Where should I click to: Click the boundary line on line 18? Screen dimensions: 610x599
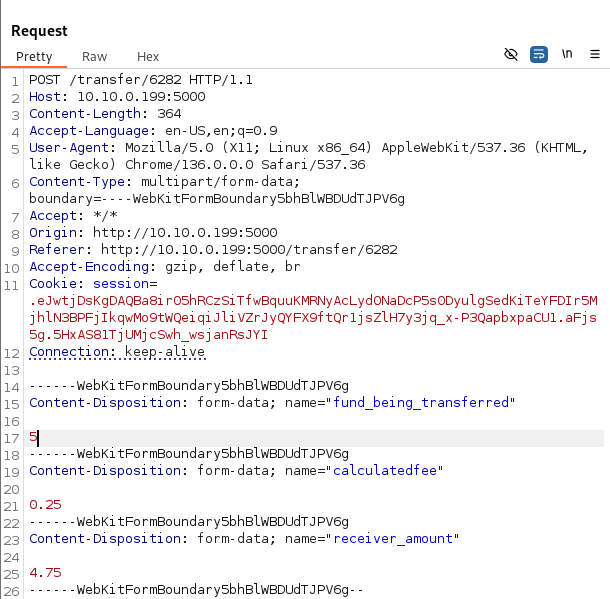pyautogui.click(x=189, y=454)
